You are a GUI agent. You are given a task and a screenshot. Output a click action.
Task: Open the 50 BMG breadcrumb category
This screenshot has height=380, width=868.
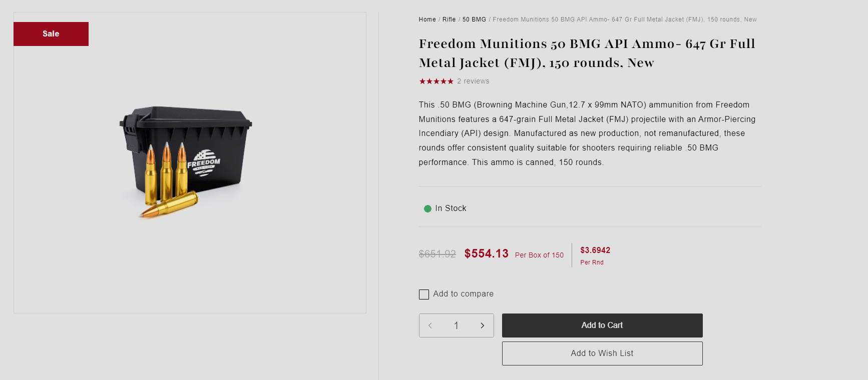[474, 19]
